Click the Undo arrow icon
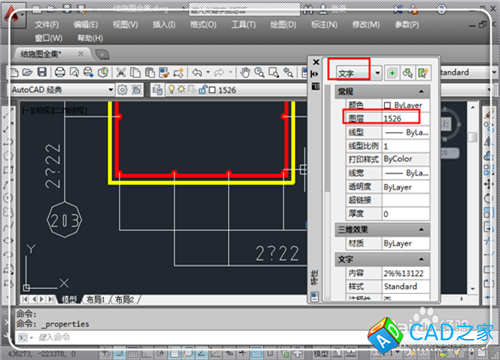Screen dimensions: 500x360 point(197,72)
